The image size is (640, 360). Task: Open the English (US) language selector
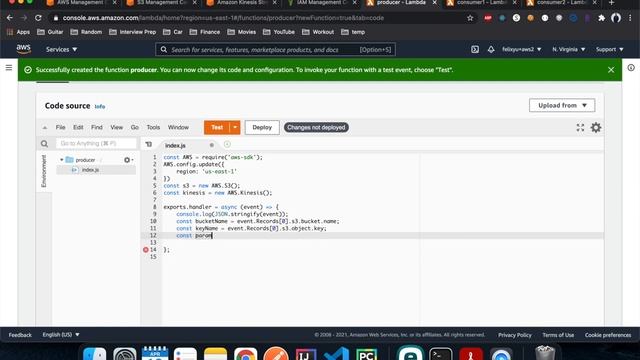tap(61, 335)
